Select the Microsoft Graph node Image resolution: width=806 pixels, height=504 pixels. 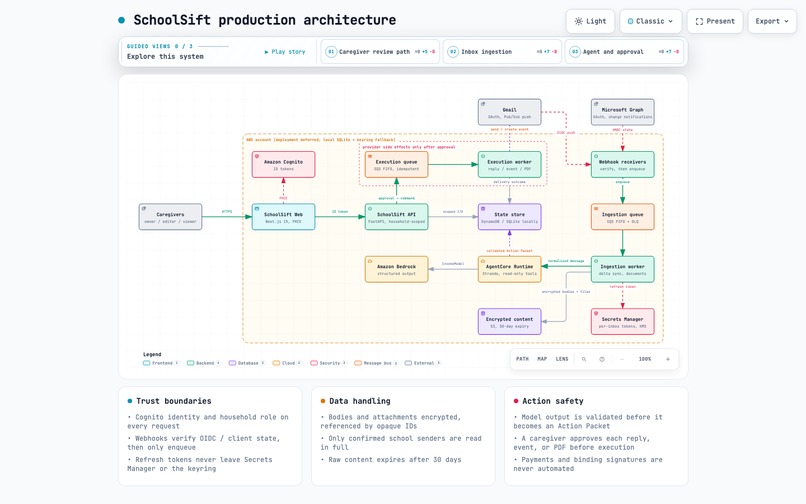click(x=622, y=112)
